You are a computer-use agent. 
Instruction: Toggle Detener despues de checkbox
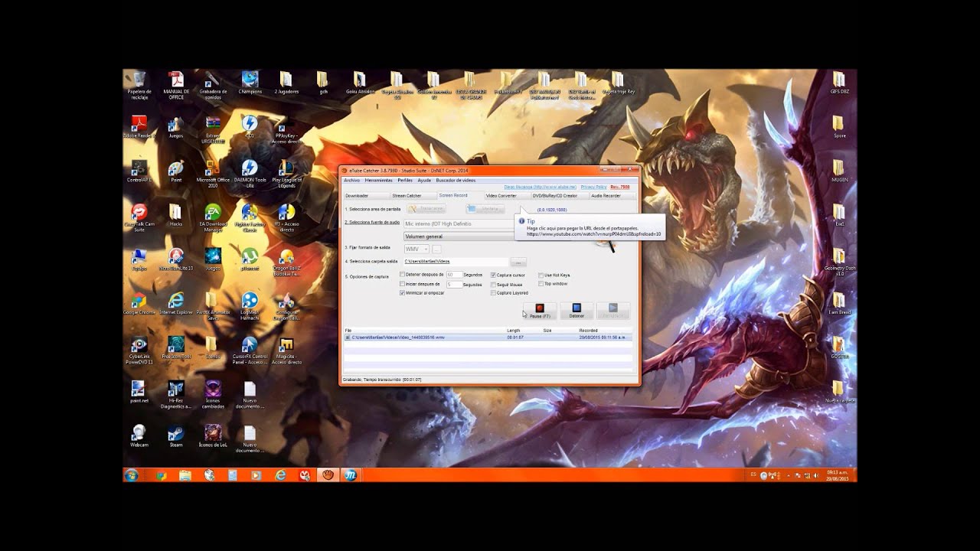(x=403, y=275)
